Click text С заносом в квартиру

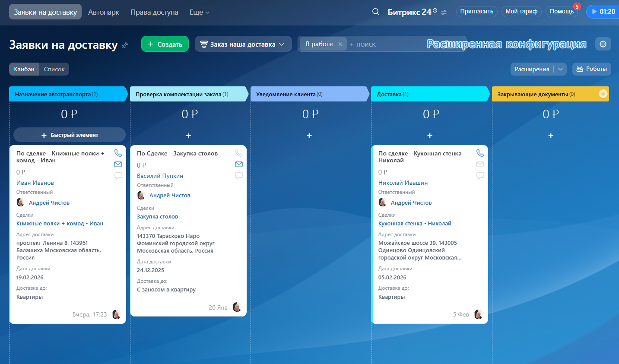tap(166, 289)
